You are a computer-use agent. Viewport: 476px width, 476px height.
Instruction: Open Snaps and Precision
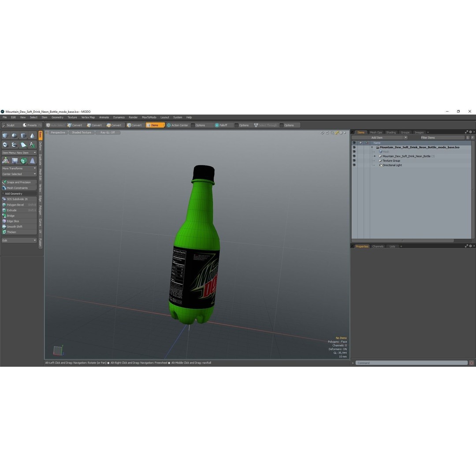point(19,182)
